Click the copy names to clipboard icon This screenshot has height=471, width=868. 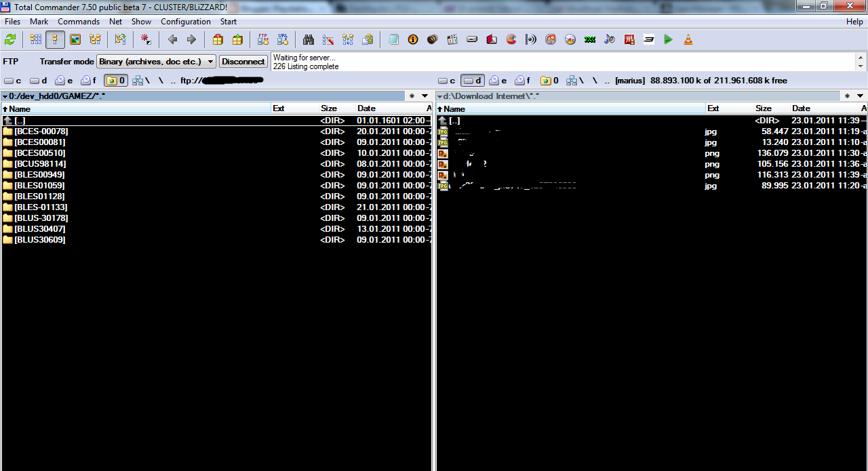(x=368, y=39)
